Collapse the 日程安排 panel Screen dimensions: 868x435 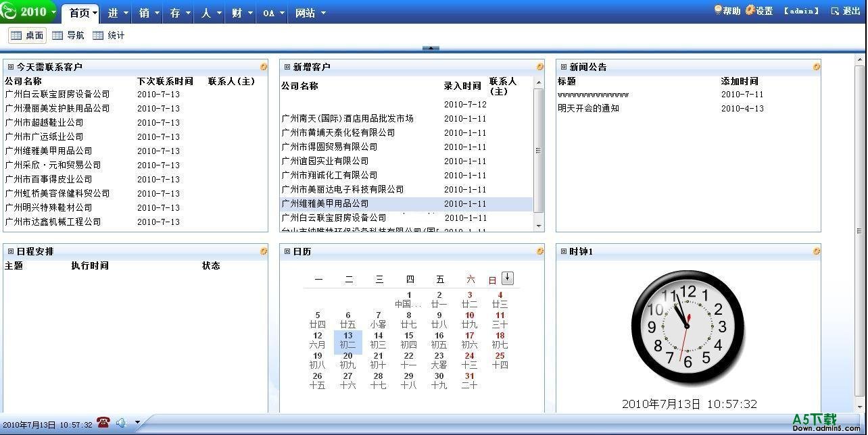point(11,251)
